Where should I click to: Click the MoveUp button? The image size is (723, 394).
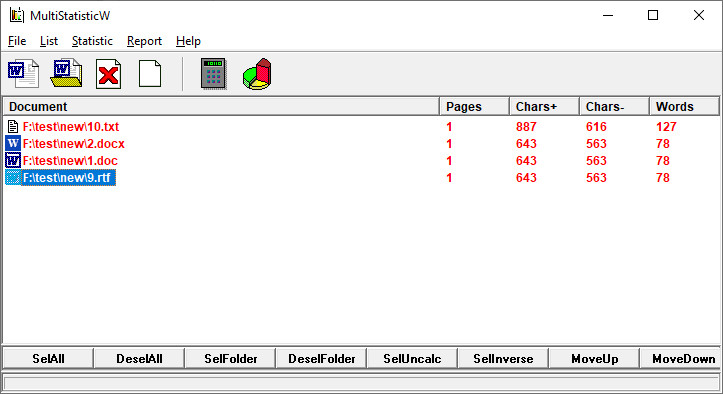click(594, 358)
